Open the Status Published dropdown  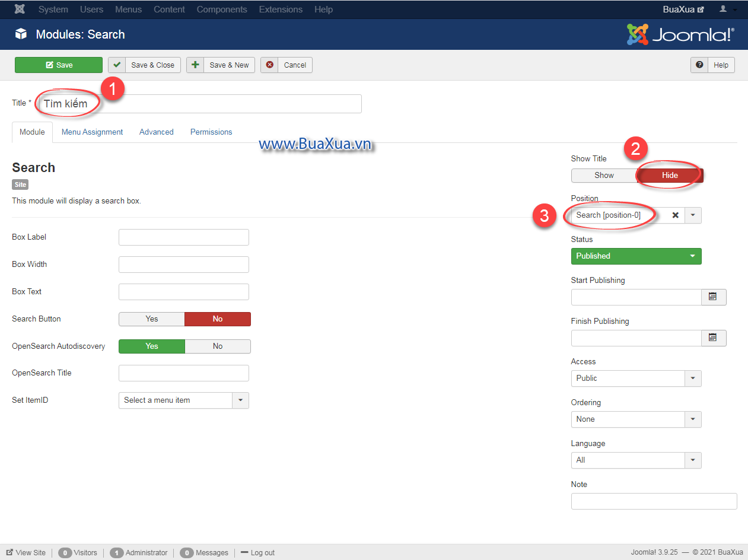(636, 256)
